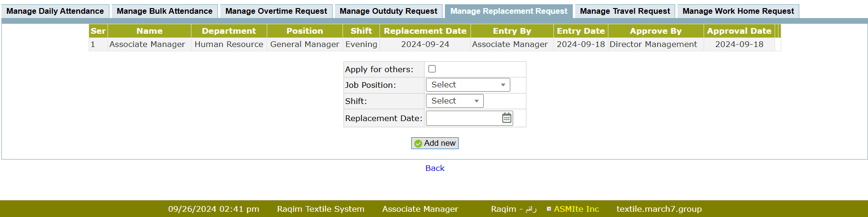Click the Replacement Date column header
This screenshot has width=868, height=217.
(425, 31)
